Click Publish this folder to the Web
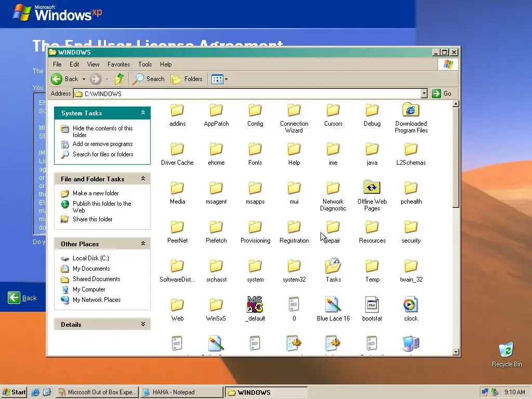This screenshot has width=532, height=399. (x=102, y=207)
